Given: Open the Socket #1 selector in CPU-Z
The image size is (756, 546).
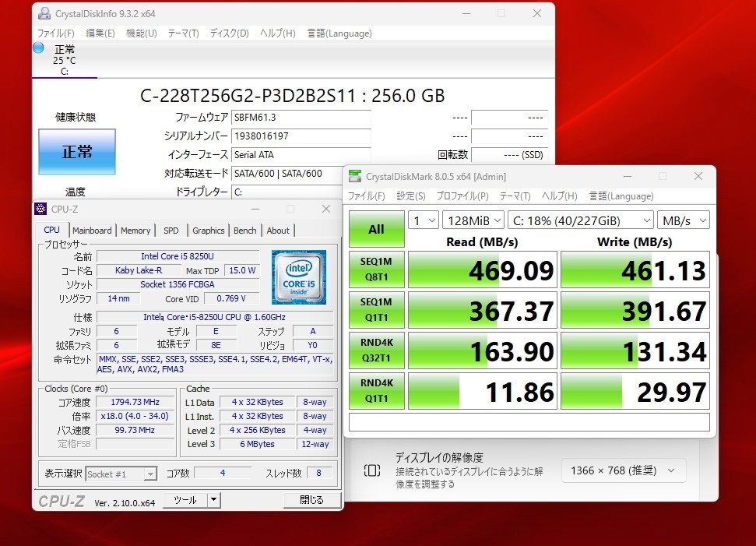Looking at the screenshot, I should coord(121,473).
